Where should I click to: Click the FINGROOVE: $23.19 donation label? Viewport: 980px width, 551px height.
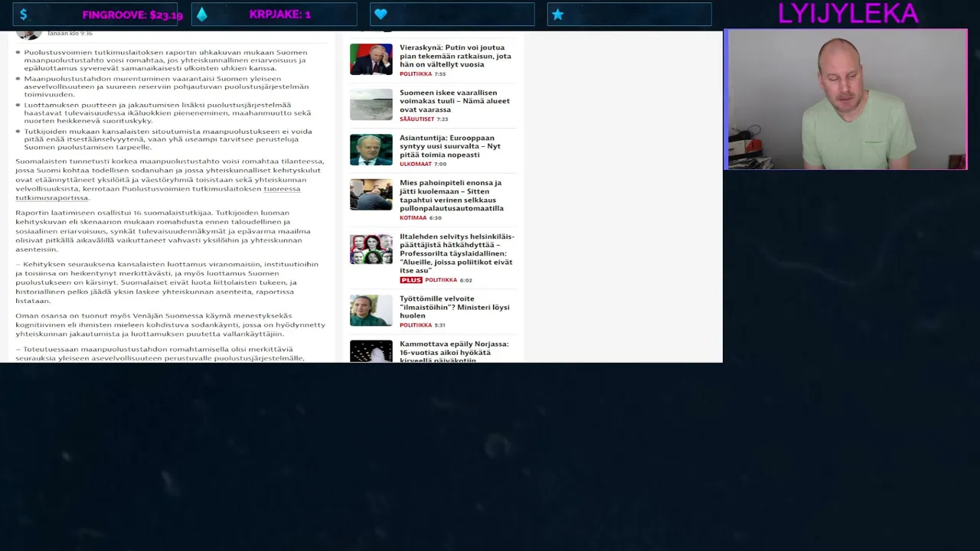pos(132,15)
